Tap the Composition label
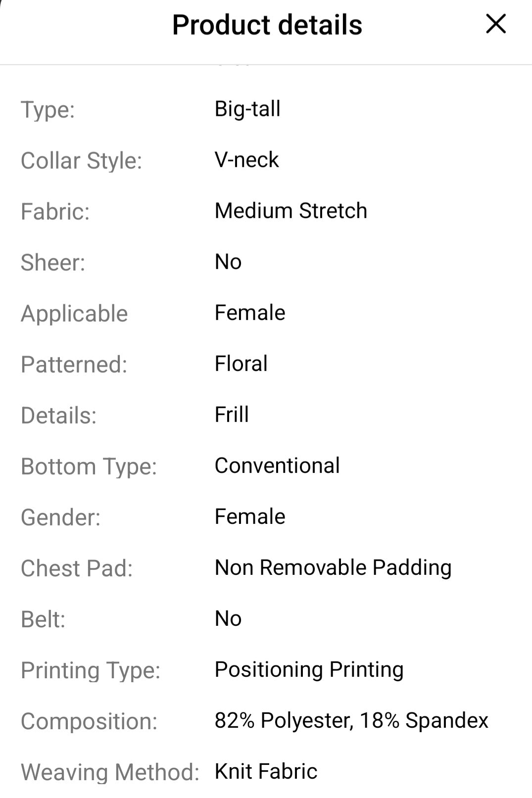Viewport: 532px width, 798px height. coord(89,721)
